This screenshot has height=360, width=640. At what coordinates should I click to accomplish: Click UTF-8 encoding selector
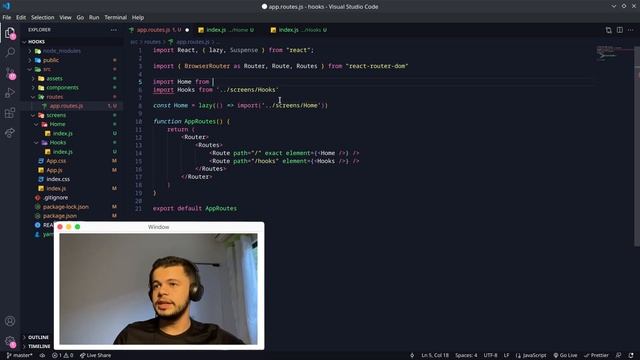click(x=490, y=356)
